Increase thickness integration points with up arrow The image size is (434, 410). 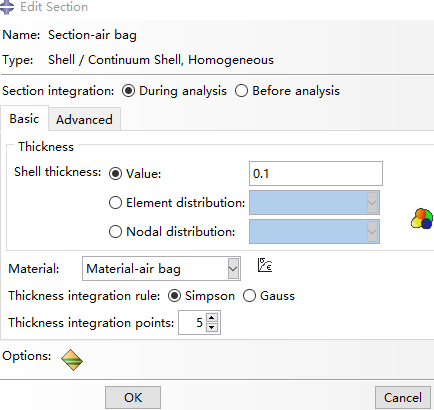coord(212,317)
